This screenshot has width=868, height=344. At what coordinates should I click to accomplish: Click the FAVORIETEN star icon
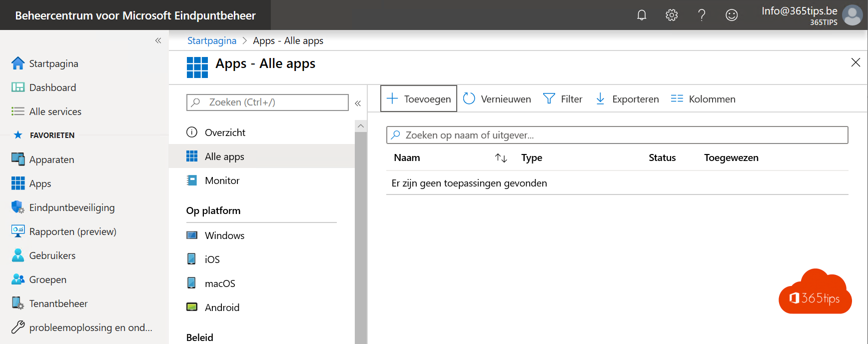tap(18, 135)
